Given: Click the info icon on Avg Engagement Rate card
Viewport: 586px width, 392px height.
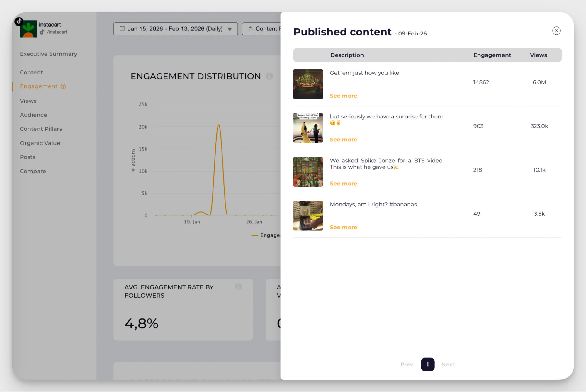Looking at the screenshot, I should tap(238, 286).
